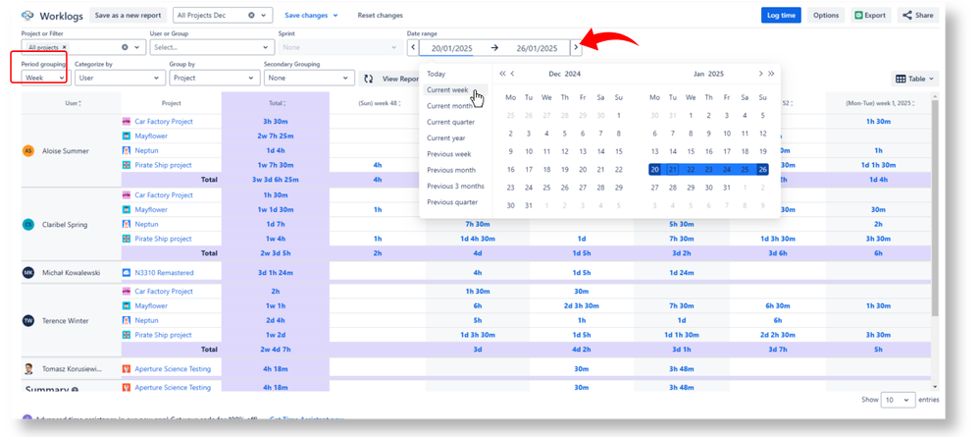Image resolution: width=980 pixels, height=437 pixels.
Task: Click Aloise Summer's AS avatar
Action: pos(28,151)
